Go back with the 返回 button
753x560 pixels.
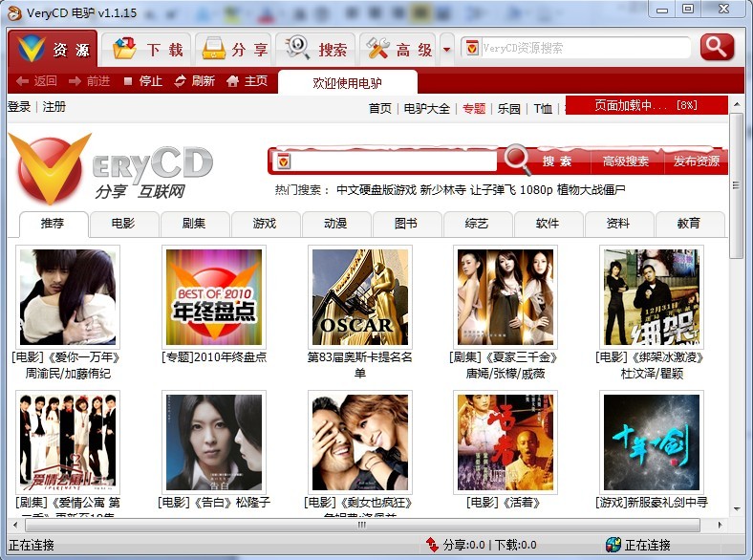(36, 80)
